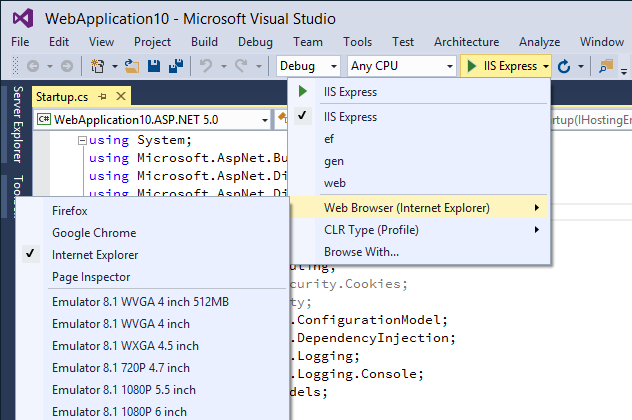The image size is (632, 420).
Task: Choose the checked IIS Express profile
Action: pos(349,116)
